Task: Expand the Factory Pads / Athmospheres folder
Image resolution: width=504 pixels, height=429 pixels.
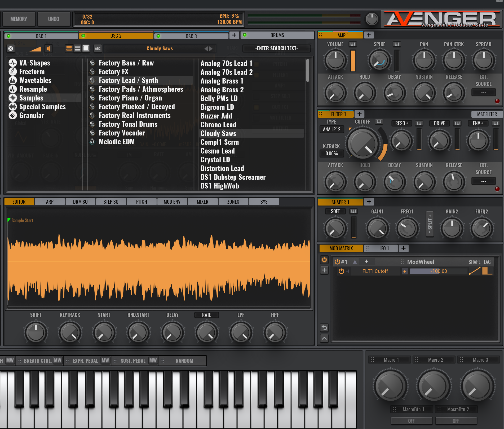Action: 141,89
